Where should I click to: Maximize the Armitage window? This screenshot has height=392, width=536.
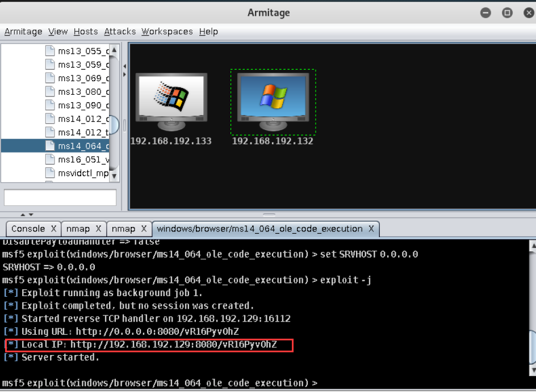click(x=507, y=13)
